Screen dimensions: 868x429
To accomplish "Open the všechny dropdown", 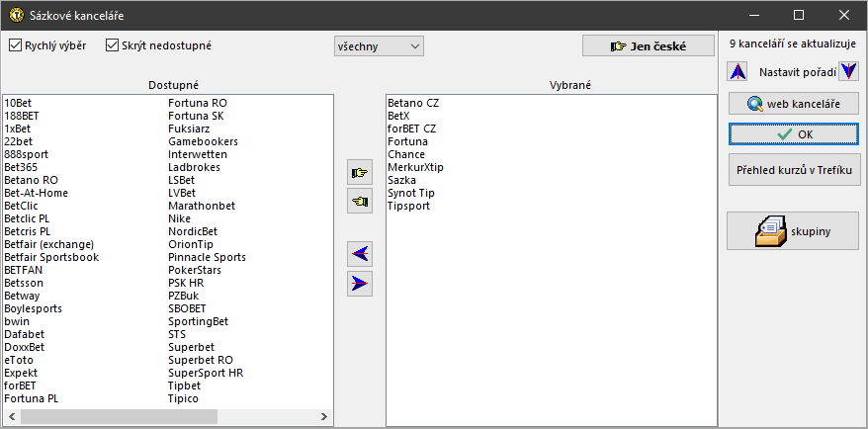I will tap(379, 46).
